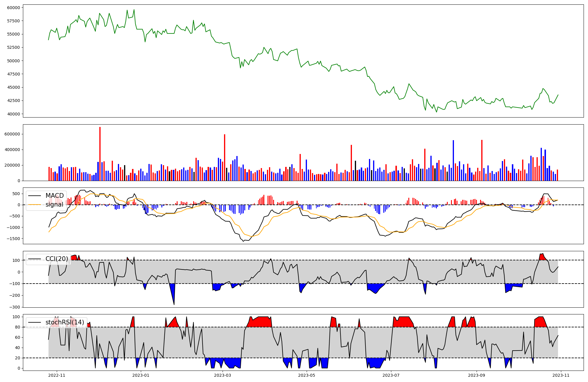
Task: Click the 40000 price axis label
Action: click(x=14, y=114)
